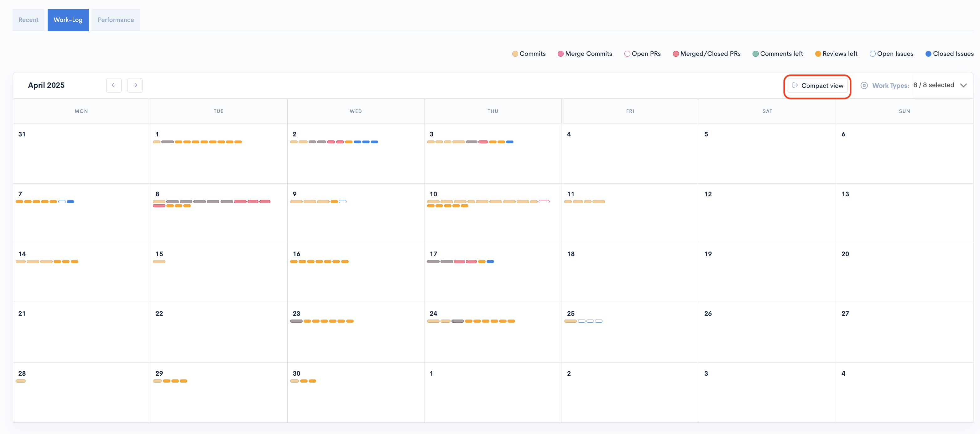The width and height of the screenshot is (980, 434).
Task: Expand the Work Types dropdown chevron
Action: click(x=963, y=85)
